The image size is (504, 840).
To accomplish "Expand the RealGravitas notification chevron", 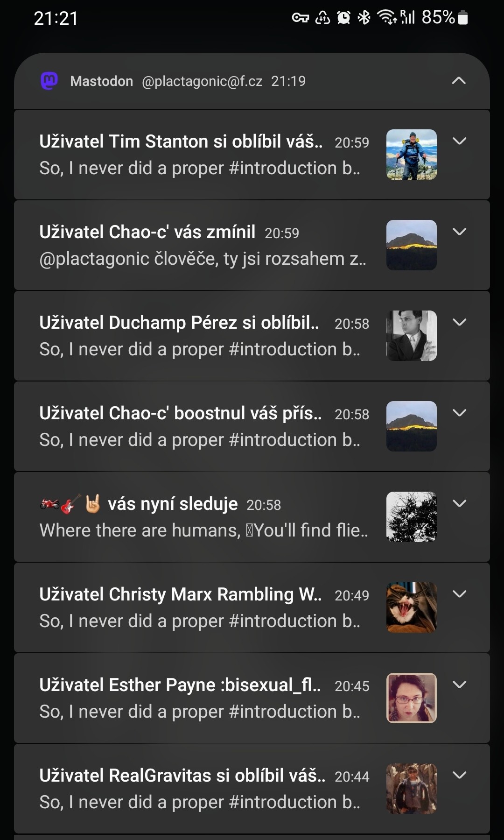I will (x=459, y=775).
